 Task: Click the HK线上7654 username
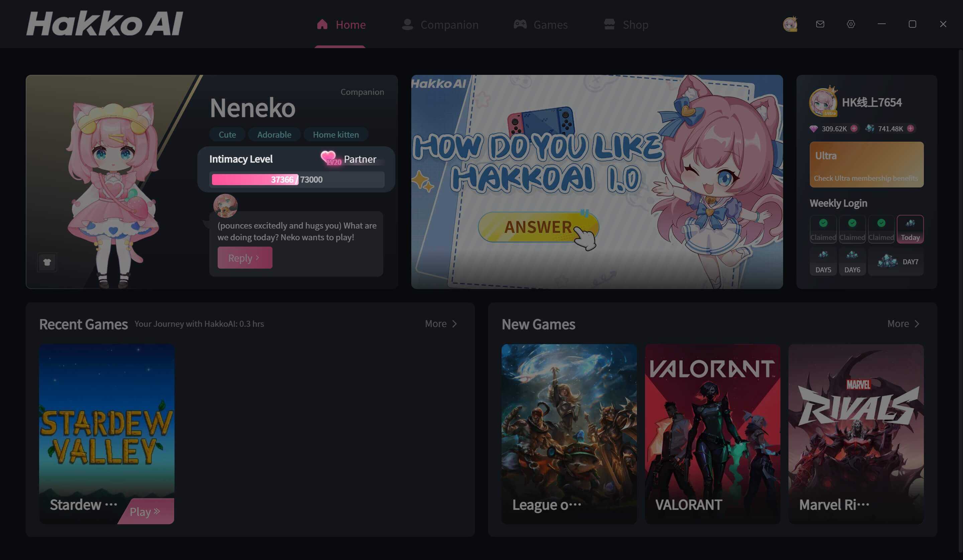coord(872,102)
